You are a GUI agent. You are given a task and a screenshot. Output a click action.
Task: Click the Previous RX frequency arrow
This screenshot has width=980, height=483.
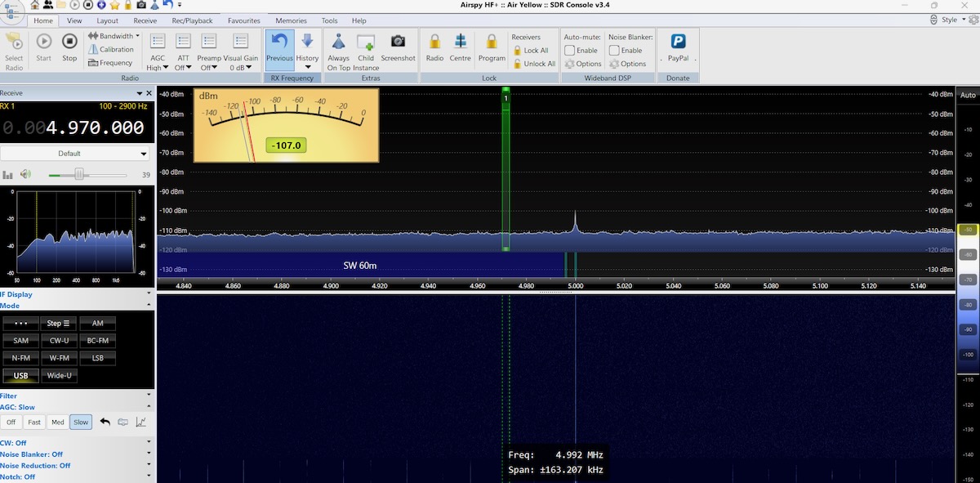pos(279,42)
